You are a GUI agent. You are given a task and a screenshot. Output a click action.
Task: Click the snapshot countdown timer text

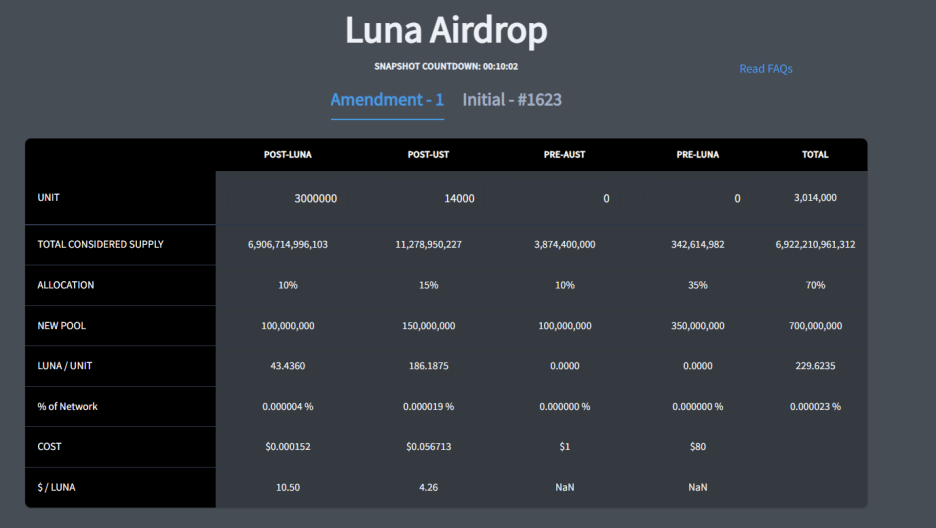446,66
